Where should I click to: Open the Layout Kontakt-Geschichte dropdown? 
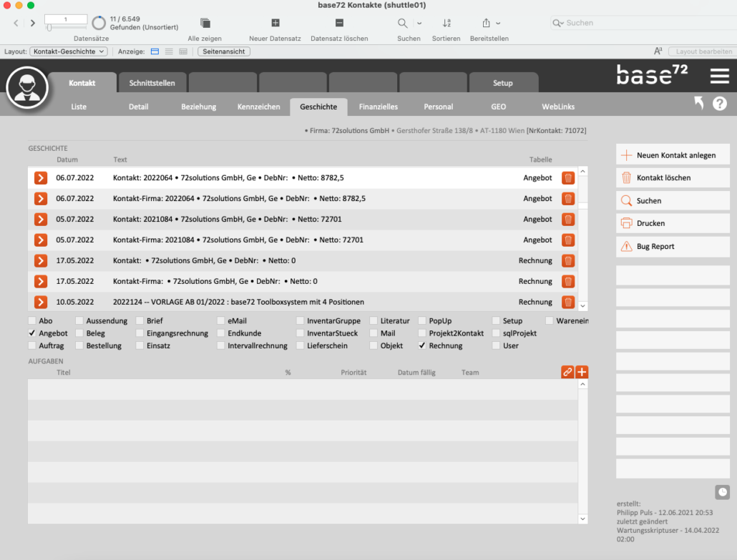pyautogui.click(x=69, y=51)
